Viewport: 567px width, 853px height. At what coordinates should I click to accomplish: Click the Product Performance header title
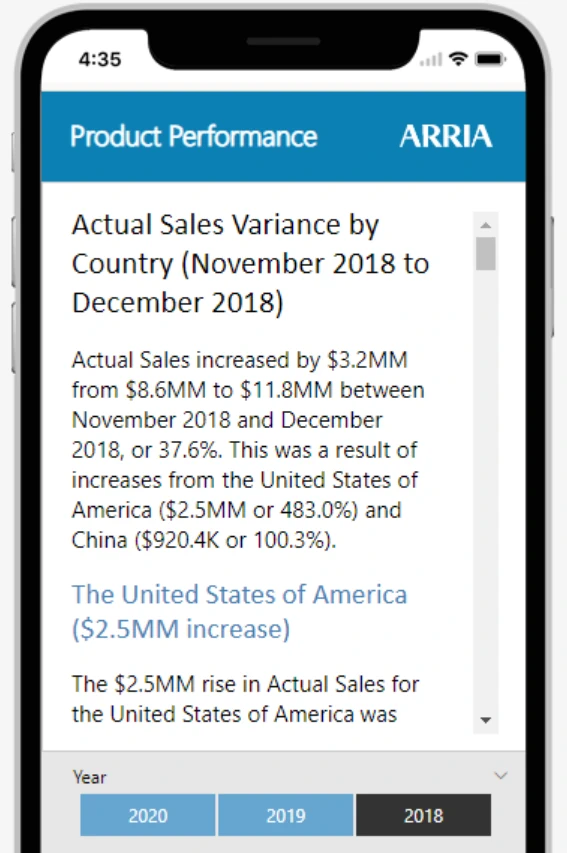(x=194, y=136)
